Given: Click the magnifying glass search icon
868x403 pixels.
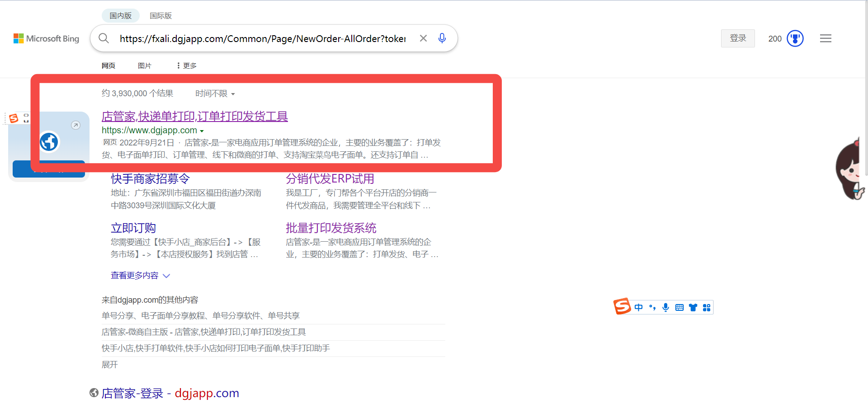Looking at the screenshot, I should pyautogui.click(x=104, y=38).
